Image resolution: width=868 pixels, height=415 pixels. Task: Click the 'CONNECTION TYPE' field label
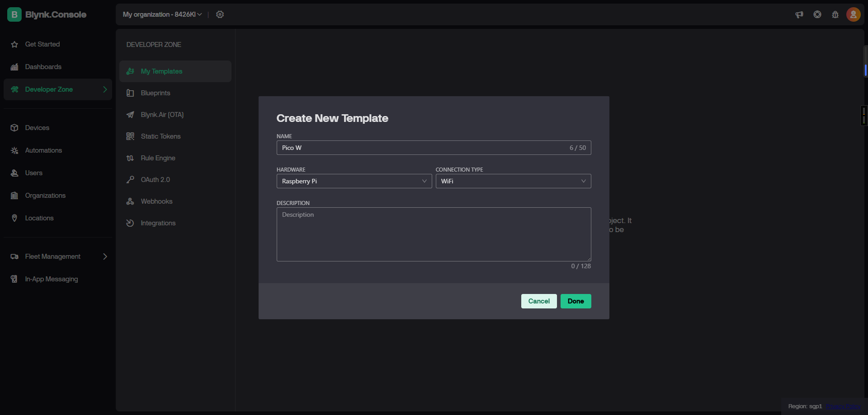click(x=459, y=170)
